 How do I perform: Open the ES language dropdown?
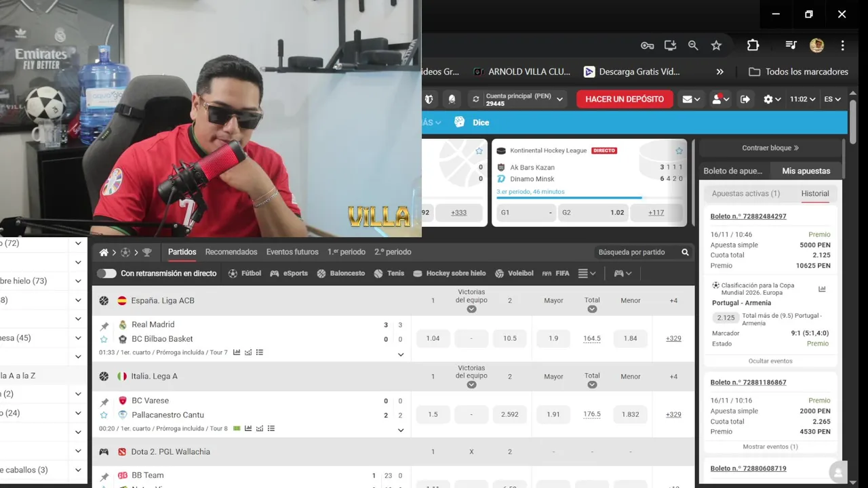click(x=833, y=99)
